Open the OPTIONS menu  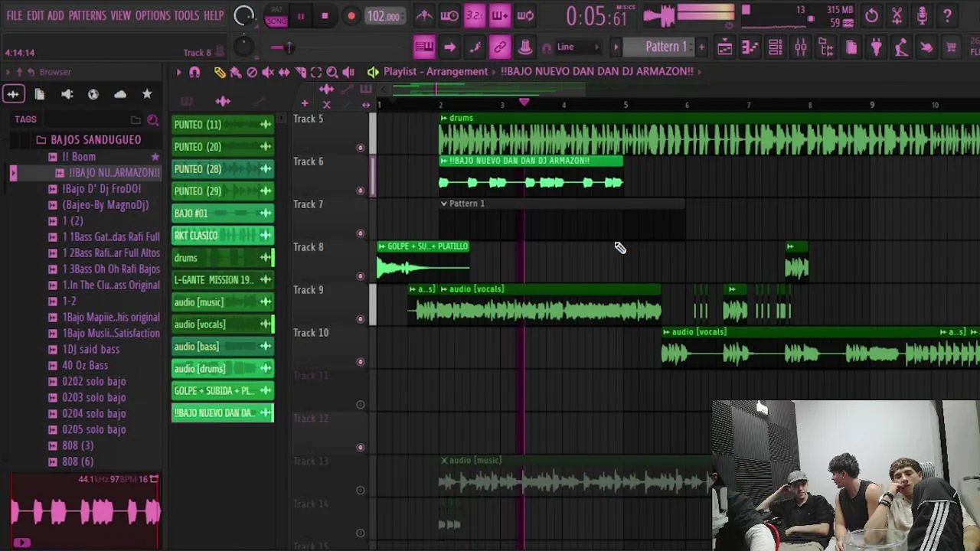[x=152, y=15]
